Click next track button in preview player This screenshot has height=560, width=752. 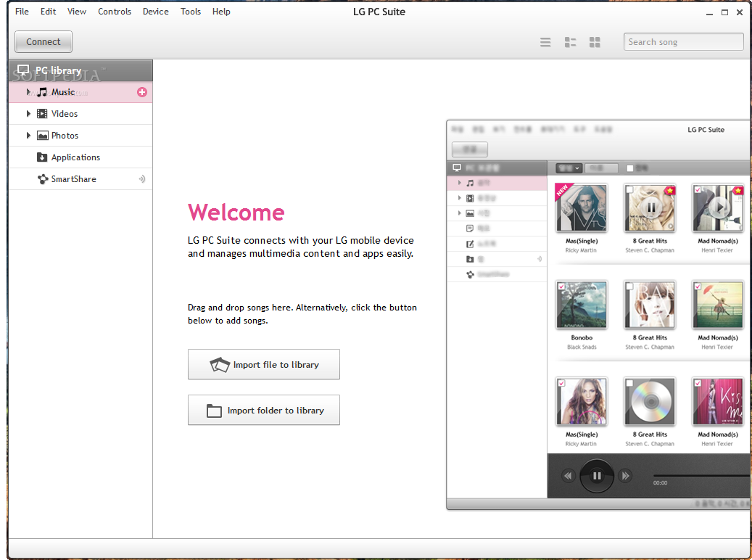(625, 476)
